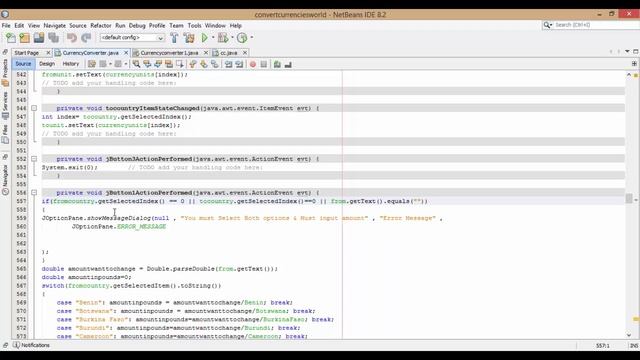640x360 pixels.
Task: Click the Maximize editor window button beside the tab scroll arrows
Action: (636, 51)
